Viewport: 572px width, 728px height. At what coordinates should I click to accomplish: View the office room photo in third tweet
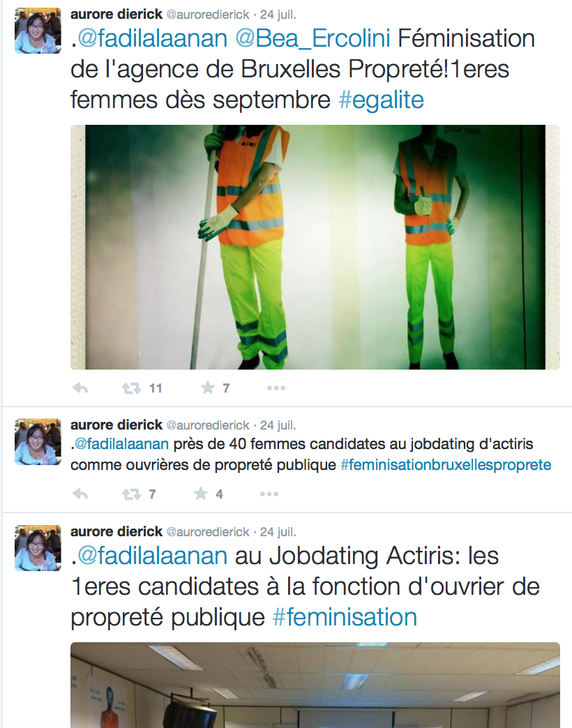tap(315, 685)
